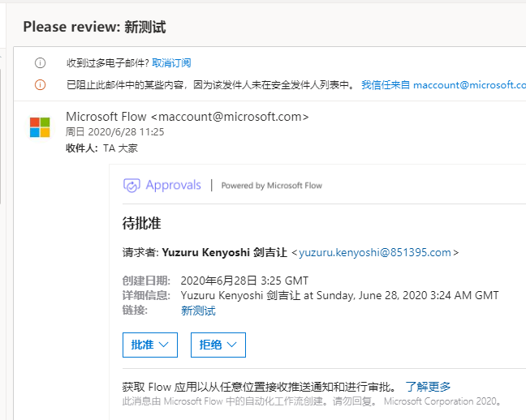Click the Microsoft logo sender avatar
The width and height of the screenshot is (526, 420).
(40, 127)
